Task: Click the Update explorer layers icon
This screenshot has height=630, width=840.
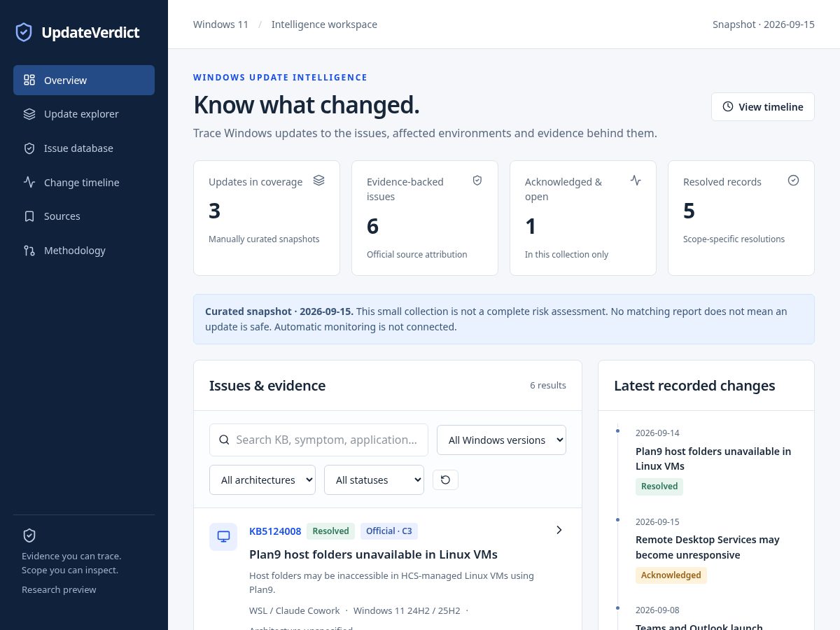Action: 29,114
